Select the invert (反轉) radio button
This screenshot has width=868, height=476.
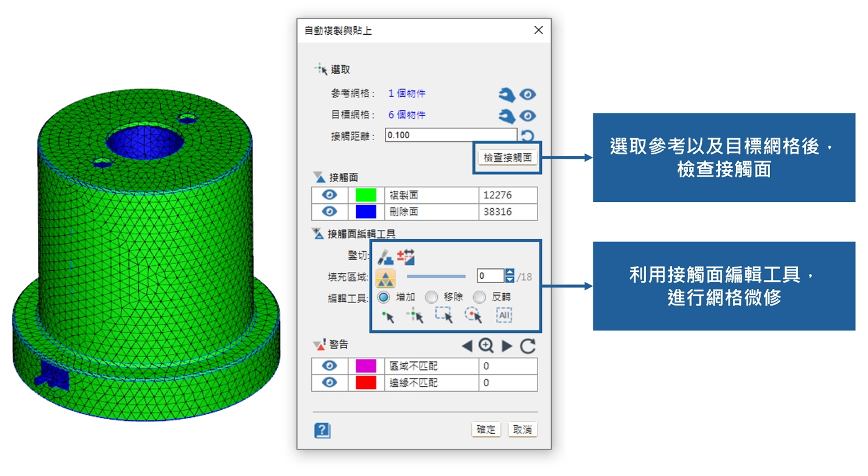pyautogui.click(x=479, y=297)
